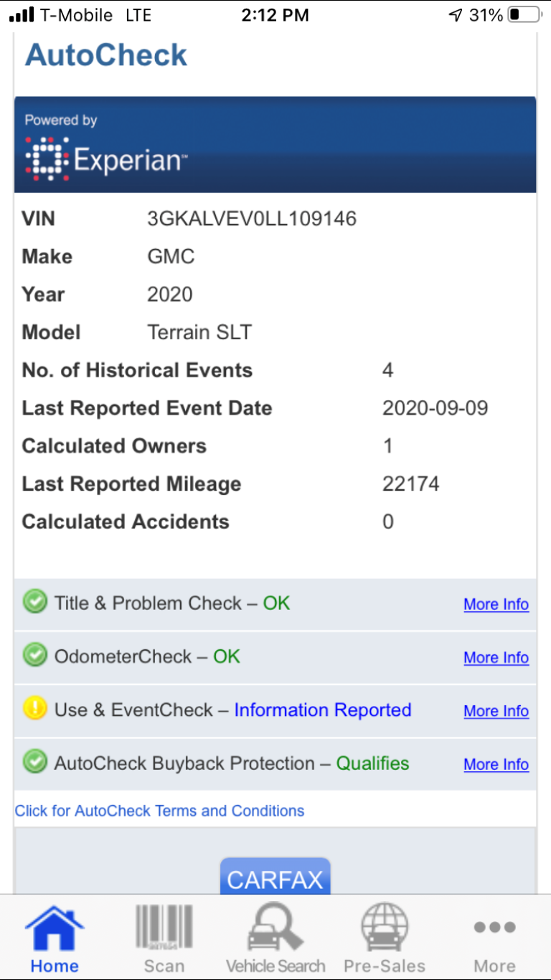
Task: Tap the No. of Historical Events label
Action: (x=138, y=370)
